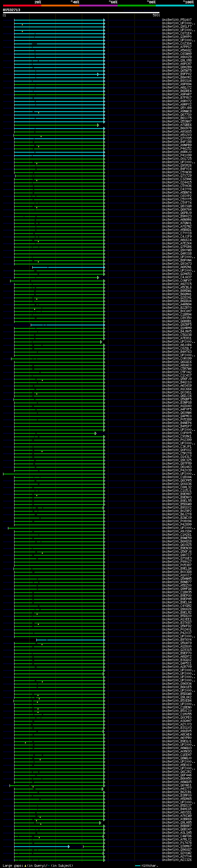Select hit label UniRef100_P99027

[x=177, y=562]
